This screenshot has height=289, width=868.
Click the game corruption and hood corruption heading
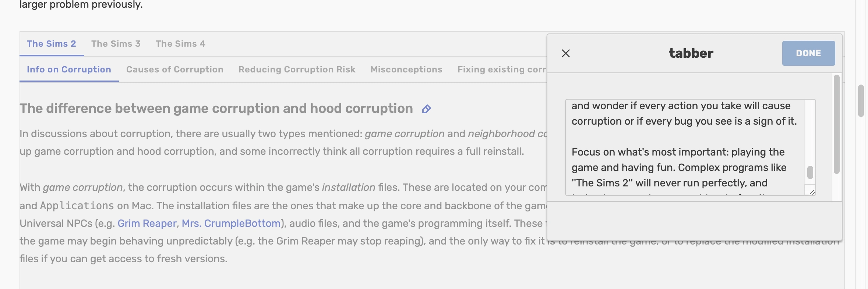click(x=216, y=108)
